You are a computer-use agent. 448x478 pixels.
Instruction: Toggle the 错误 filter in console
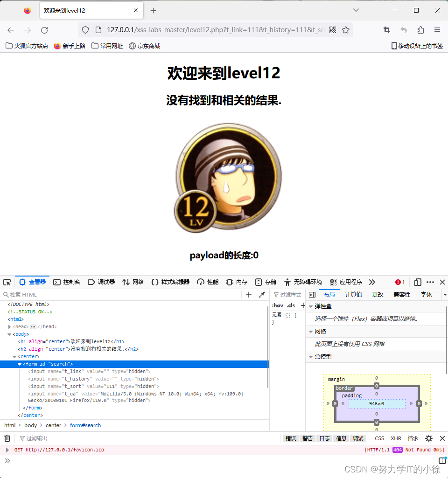[x=291, y=438]
